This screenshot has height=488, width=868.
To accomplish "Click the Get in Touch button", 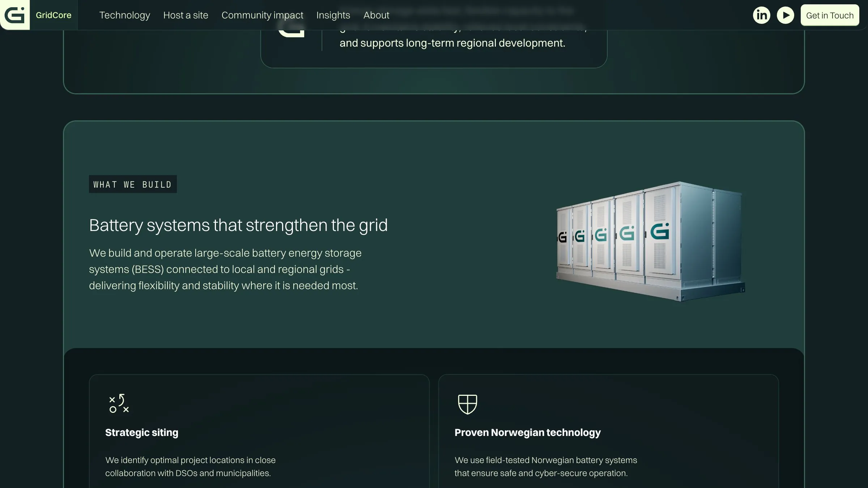I will pyautogui.click(x=830, y=15).
